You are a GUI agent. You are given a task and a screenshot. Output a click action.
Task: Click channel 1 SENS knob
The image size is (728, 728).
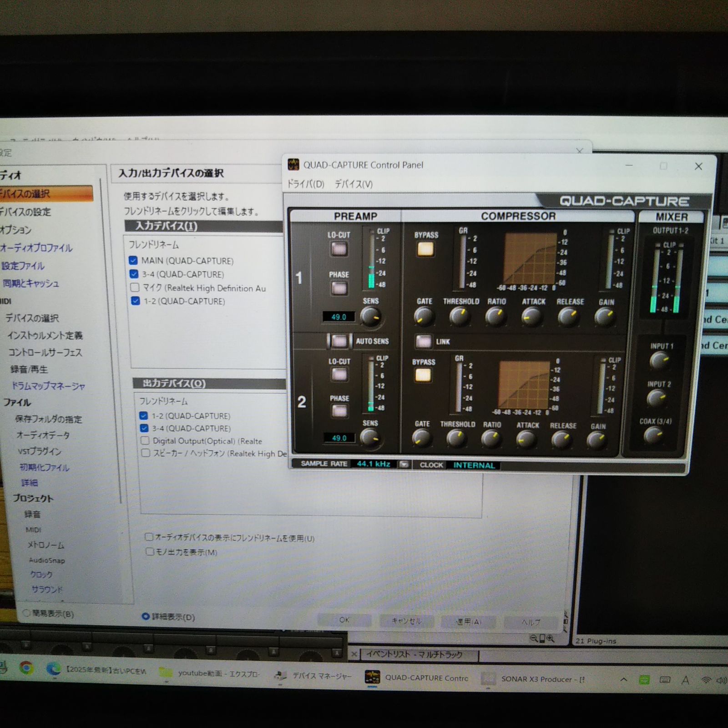(371, 316)
